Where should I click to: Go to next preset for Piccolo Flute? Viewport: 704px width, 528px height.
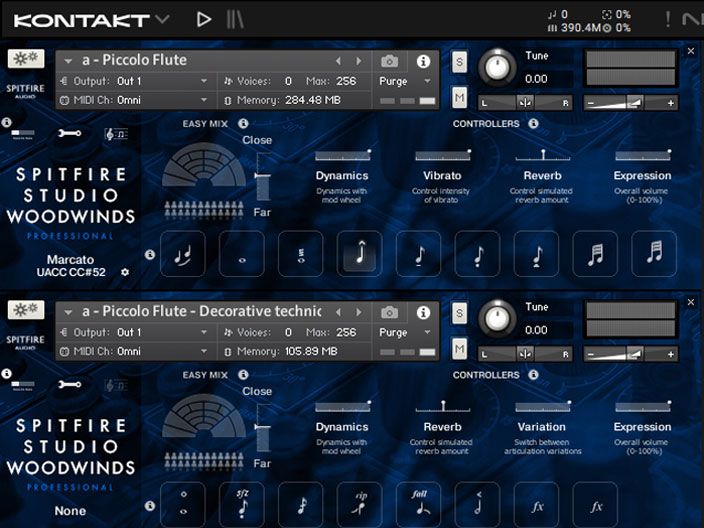359,61
